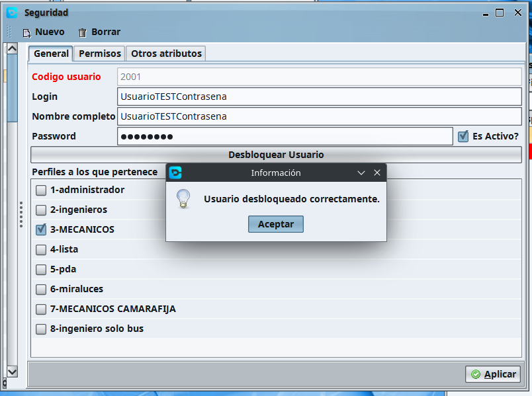This screenshot has width=532, height=396.
Task: Expand the Información dialog chevron menu
Action: tap(361, 173)
